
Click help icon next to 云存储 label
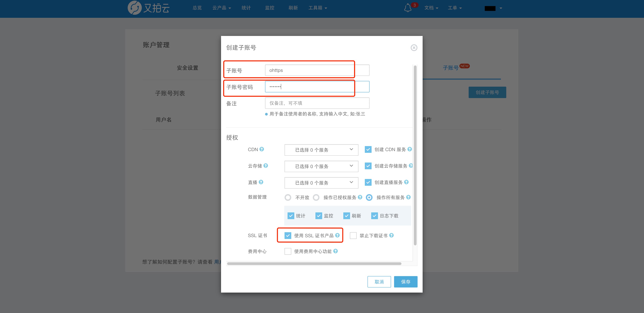(x=266, y=166)
